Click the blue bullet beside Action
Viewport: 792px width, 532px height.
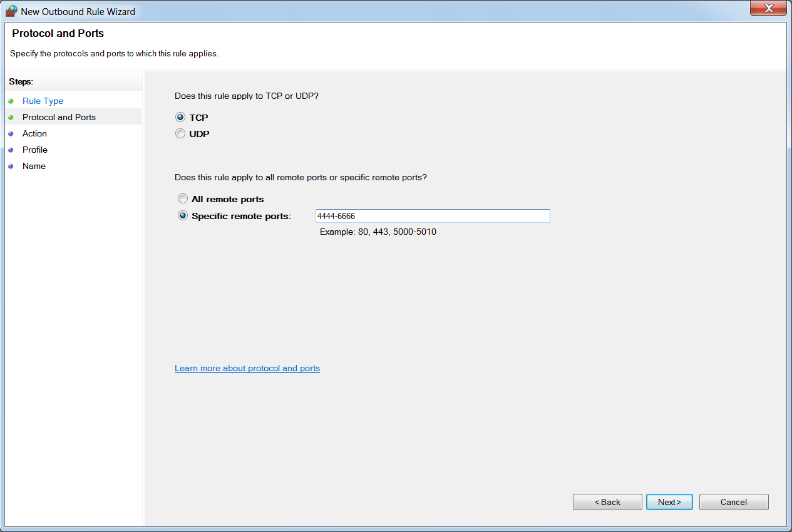(11, 133)
